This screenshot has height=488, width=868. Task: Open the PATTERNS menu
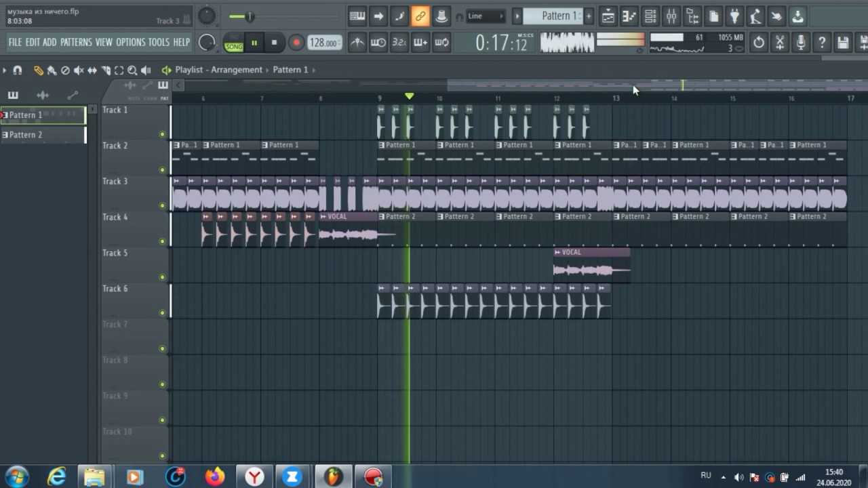click(76, 42)
